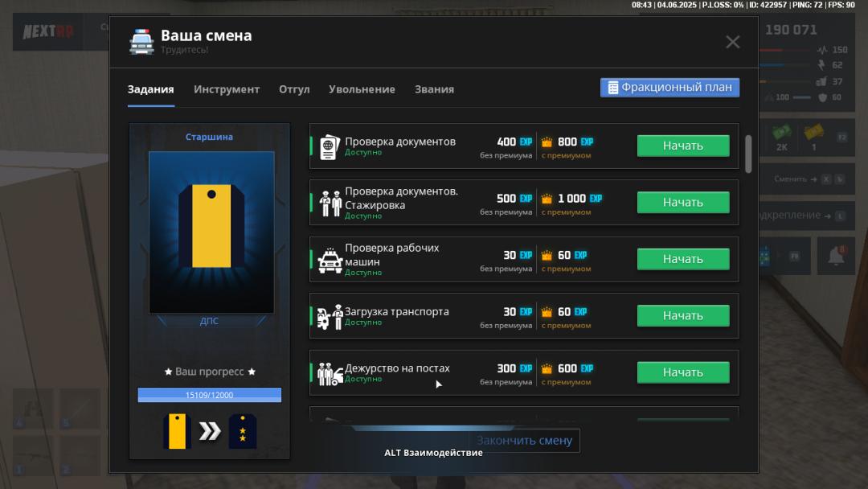Switch to the Отгул tab
This screenshot has height=489, width=868.
[x=294, y=89]
